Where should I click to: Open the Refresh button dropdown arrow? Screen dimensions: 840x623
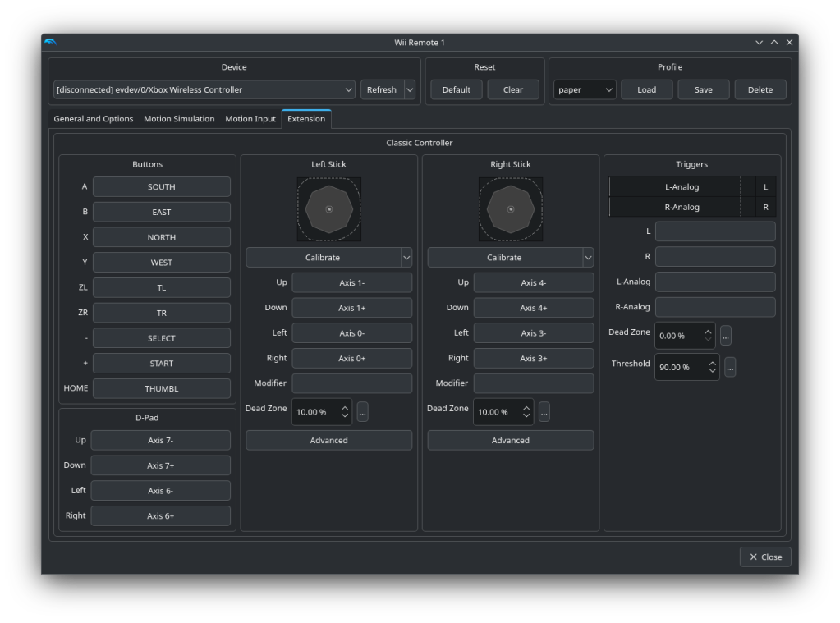tap(409, 89)
